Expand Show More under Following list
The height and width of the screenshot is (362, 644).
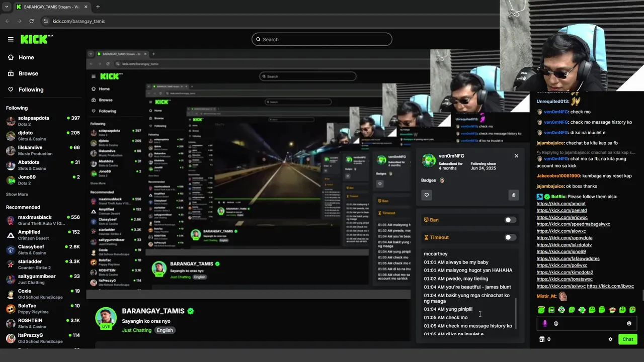pos(17,195)
